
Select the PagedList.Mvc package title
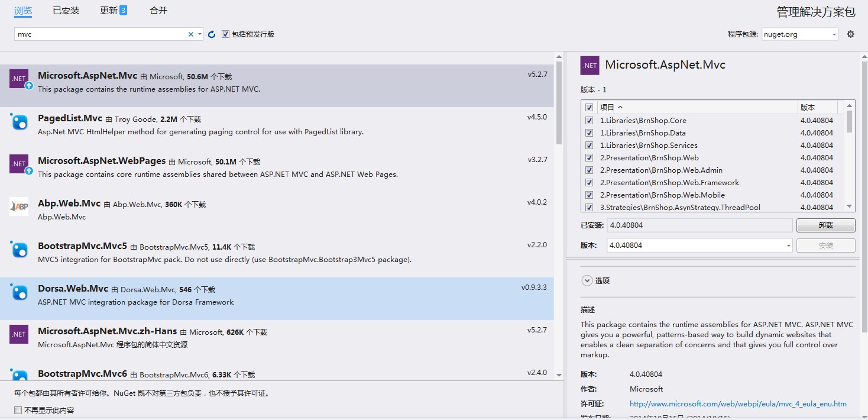[70, 118]
